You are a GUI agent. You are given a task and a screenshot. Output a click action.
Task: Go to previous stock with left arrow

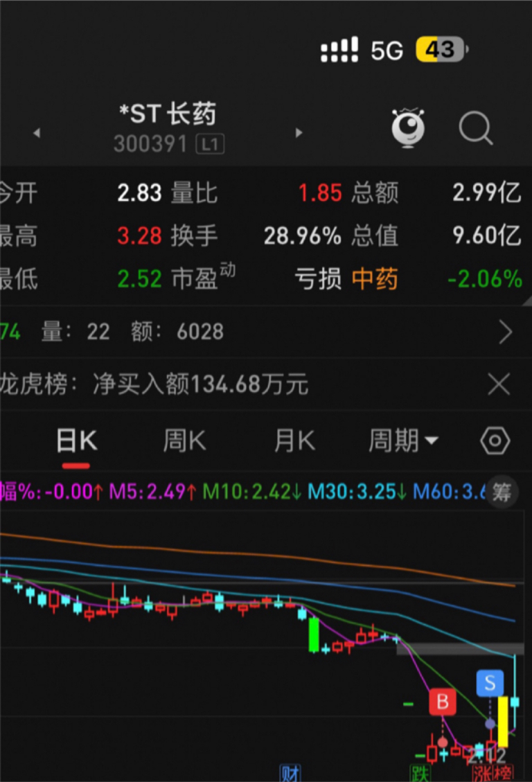37,133
